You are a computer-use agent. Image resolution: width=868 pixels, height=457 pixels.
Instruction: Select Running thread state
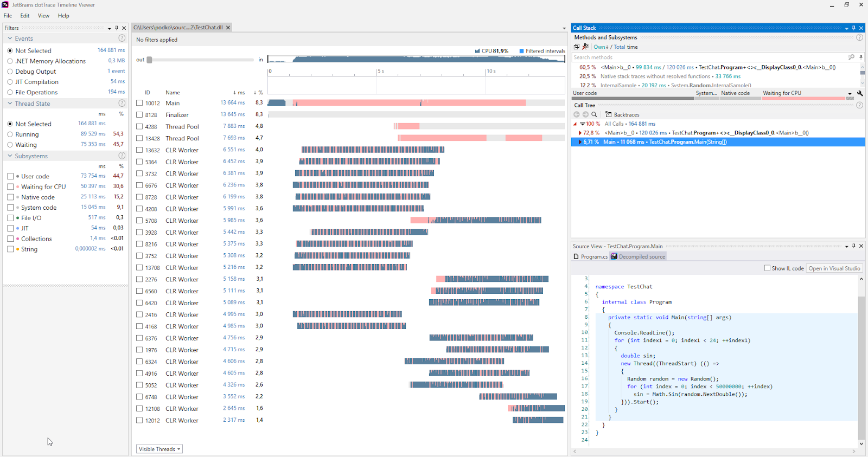pos(10,134)
